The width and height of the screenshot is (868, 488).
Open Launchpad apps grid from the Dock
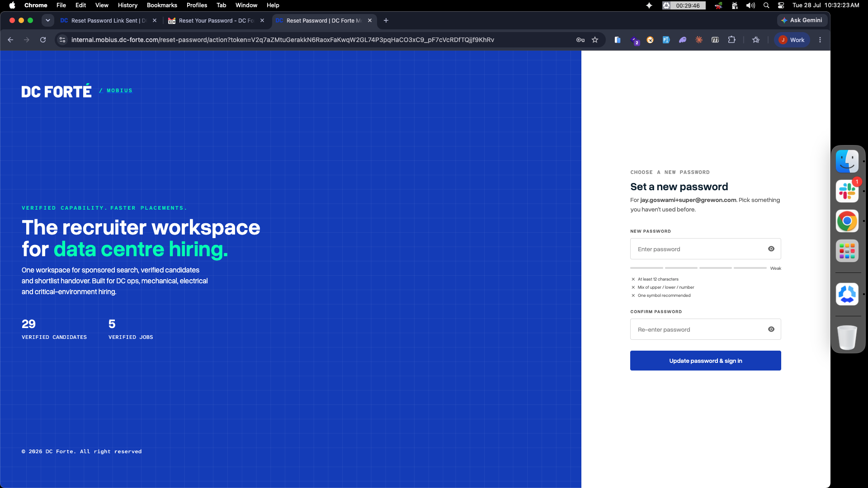(847, 251)
